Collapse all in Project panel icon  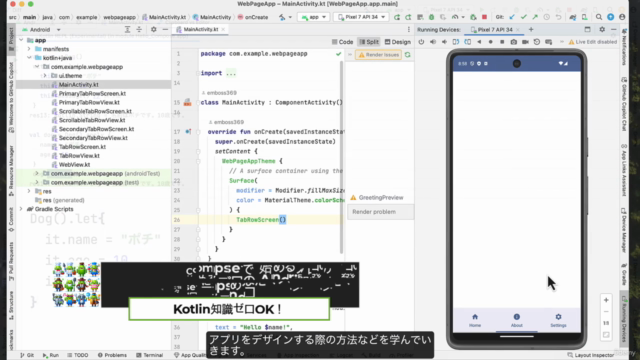point(139,29)
